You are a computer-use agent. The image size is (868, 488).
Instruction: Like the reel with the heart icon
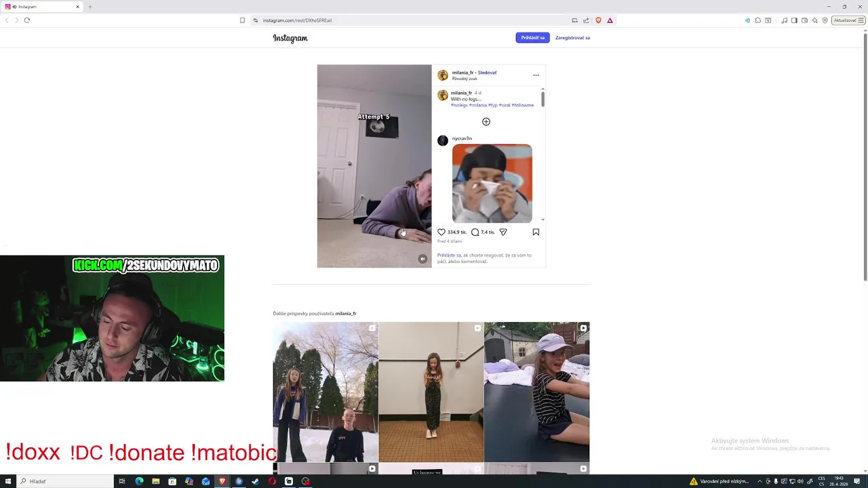[x=441, y=232]
